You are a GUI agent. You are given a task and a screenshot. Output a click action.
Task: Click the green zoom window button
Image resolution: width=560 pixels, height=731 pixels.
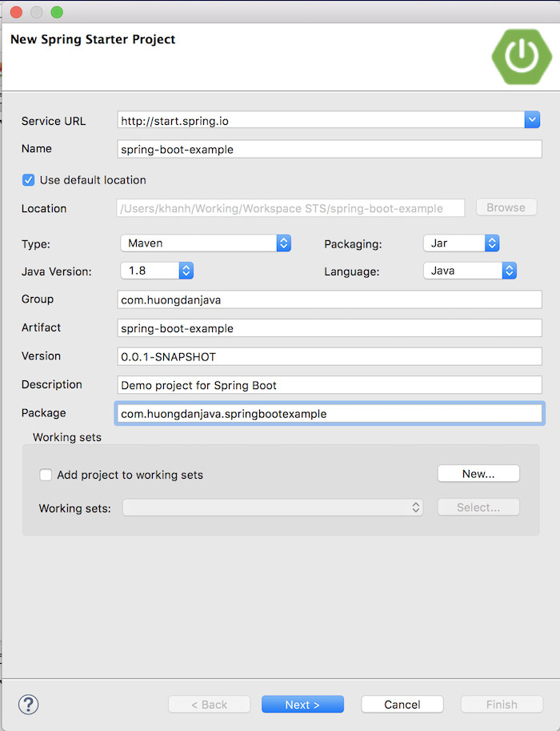[57, 12]
